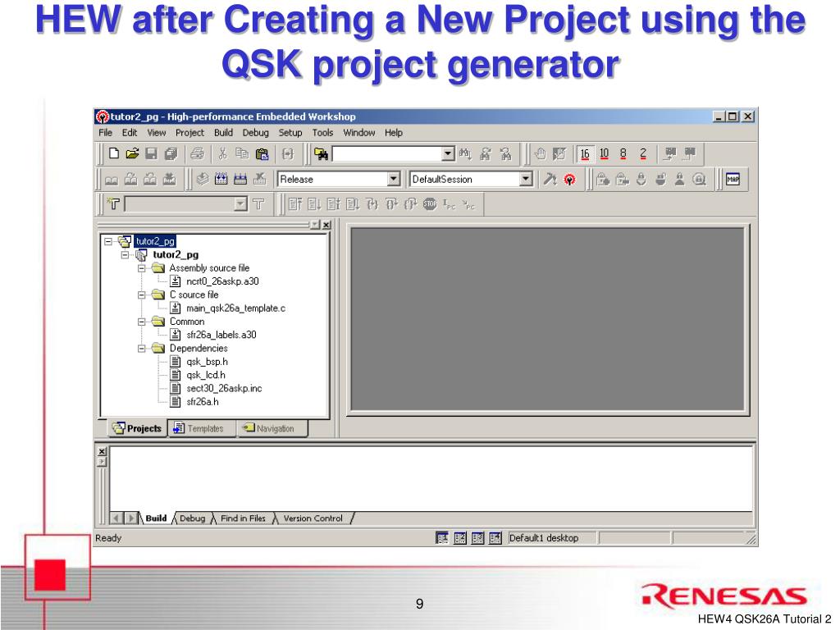This screenshot has height=630, width=840.
Task: Click the first bookmark flag icon
Action: 112,179
